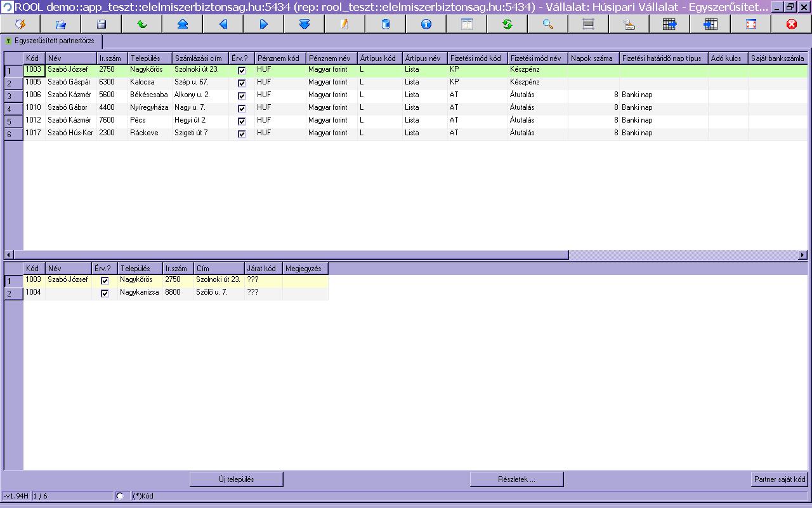Screen dimensions: 812x508
Task: Select the radio button beside (*)Kód
Action: coord(120,496)
